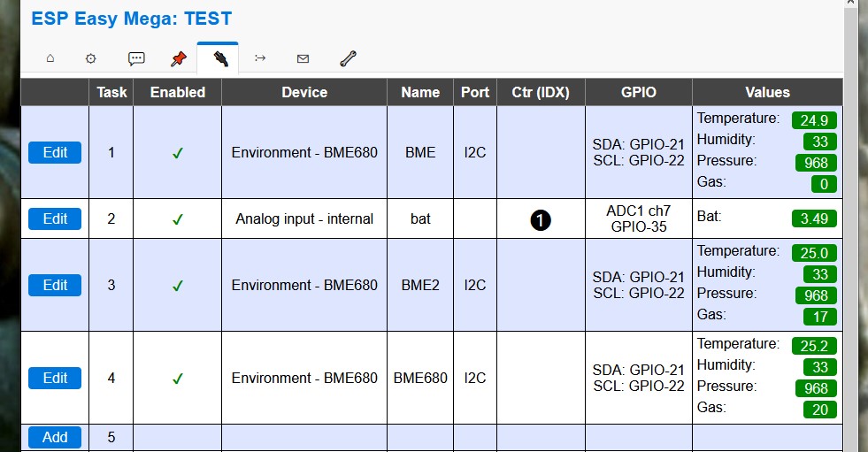Click the 'ADC1 ch7 GPIO-35' cell
This screenshot has width=868, height=452.
click(638, 219)
